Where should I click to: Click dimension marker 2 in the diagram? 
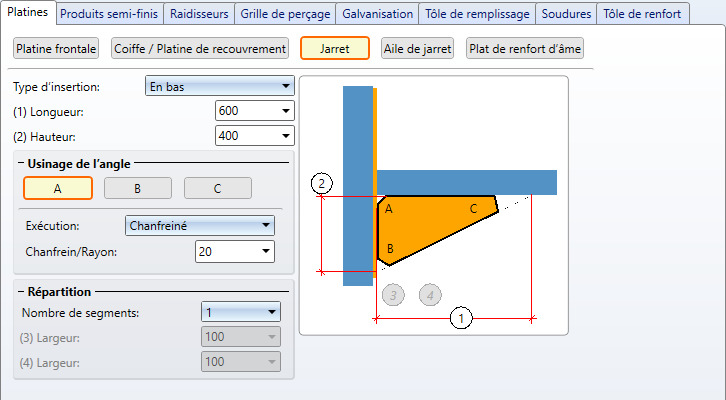tap(321, 183)
